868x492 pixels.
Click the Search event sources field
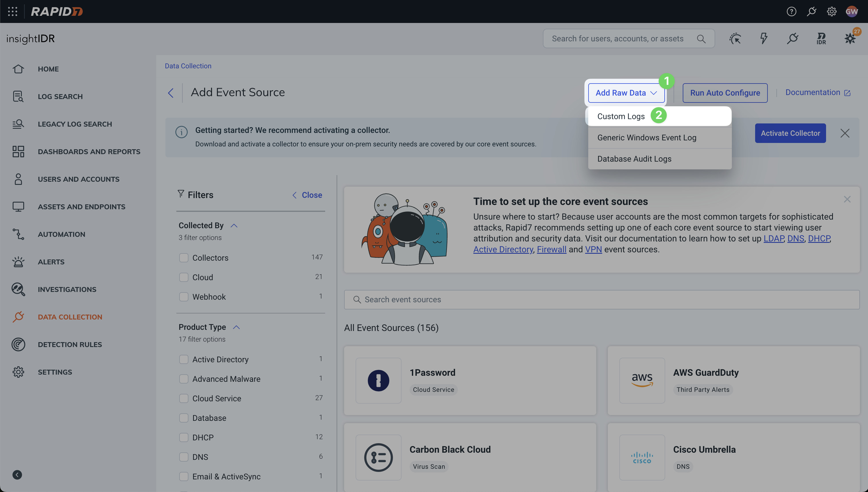[601, 299]
